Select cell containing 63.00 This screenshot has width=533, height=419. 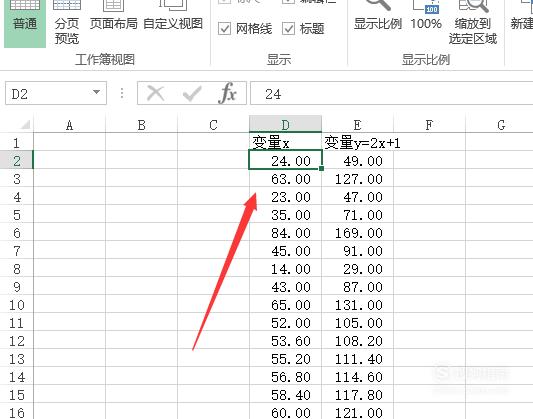click(x=286, y=179)
